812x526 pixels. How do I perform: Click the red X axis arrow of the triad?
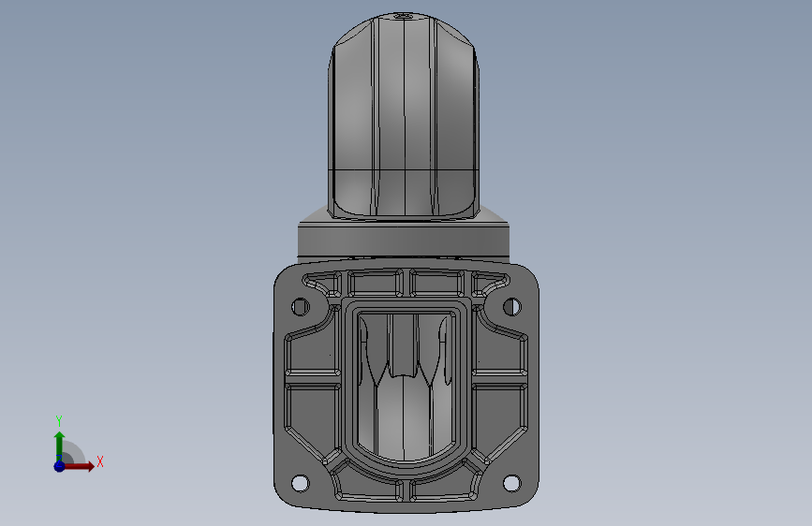(80, 466)
